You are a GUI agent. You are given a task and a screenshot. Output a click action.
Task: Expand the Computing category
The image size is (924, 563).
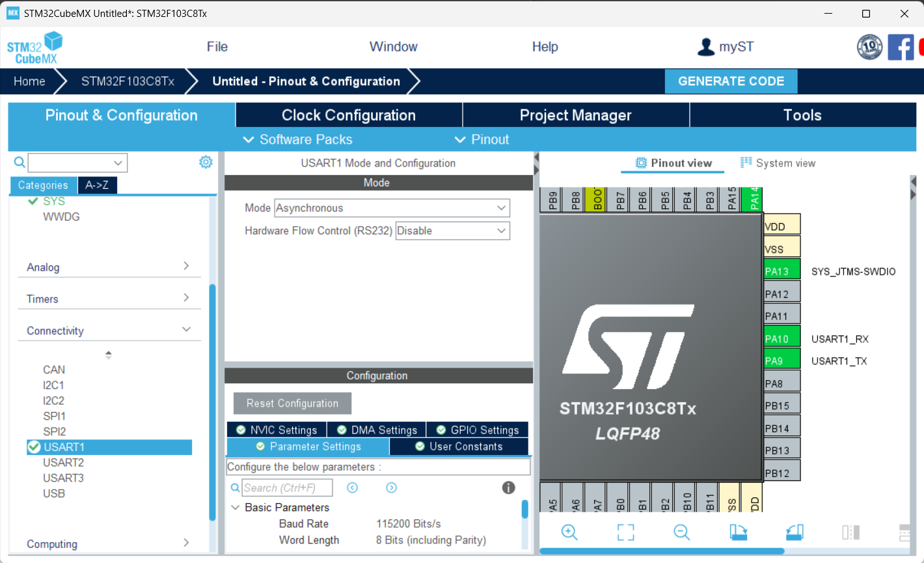pos(109,543)
